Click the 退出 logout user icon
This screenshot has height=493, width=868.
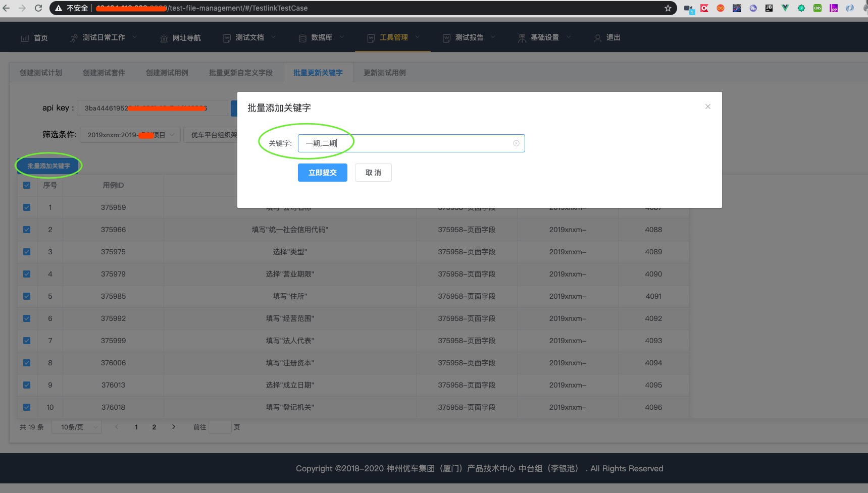click(x=597, y=38)
